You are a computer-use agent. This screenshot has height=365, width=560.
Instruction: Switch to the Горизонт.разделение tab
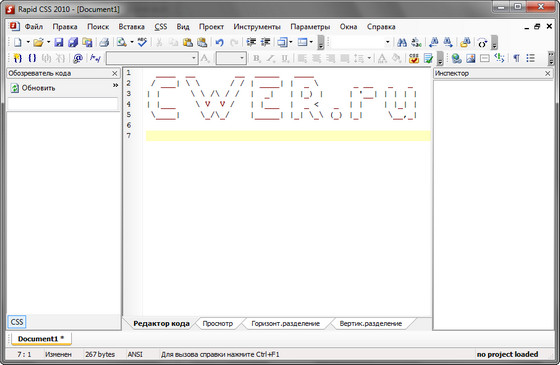point(285,324)
